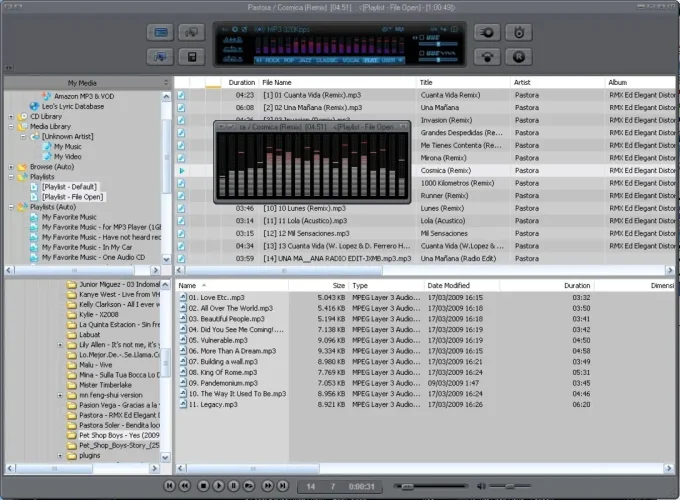The image size is (680, 500).
Task: Adjust the playback seek slider
Action: [x=408, y=485]
